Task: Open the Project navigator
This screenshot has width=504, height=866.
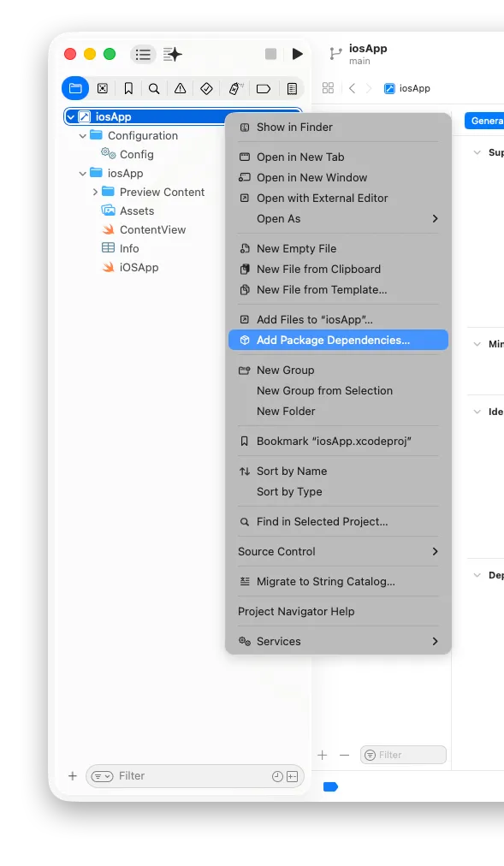Action: point(75,88)
